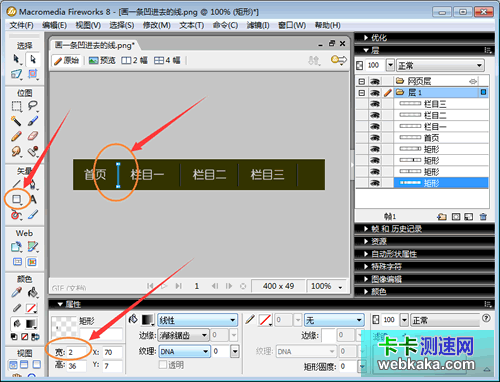Go to the next frame
Image resolution: width=500 pixels, height=382 pixels.
(229, 286)
